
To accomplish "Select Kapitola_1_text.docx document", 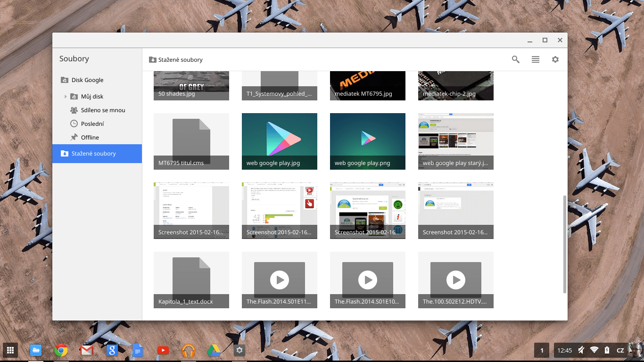I will point(191,280).
